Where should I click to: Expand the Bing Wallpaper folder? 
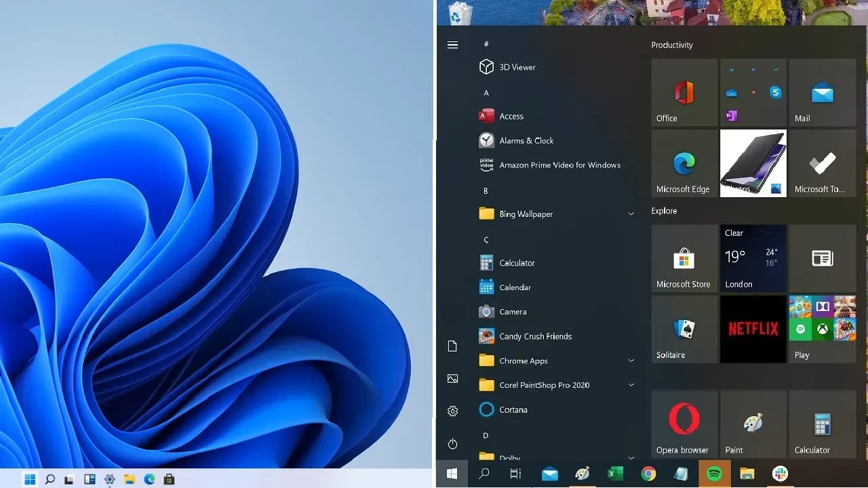[631, 213]
